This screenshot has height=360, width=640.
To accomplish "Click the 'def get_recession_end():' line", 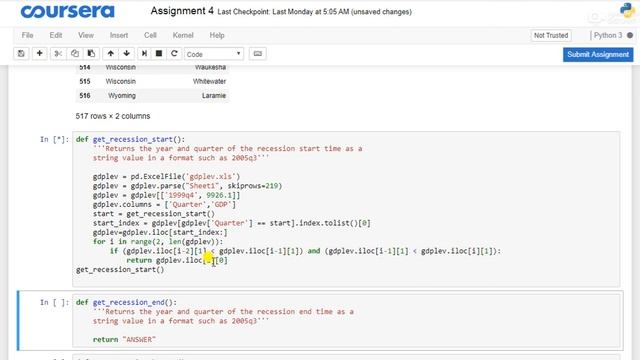I will click(126, 302).
